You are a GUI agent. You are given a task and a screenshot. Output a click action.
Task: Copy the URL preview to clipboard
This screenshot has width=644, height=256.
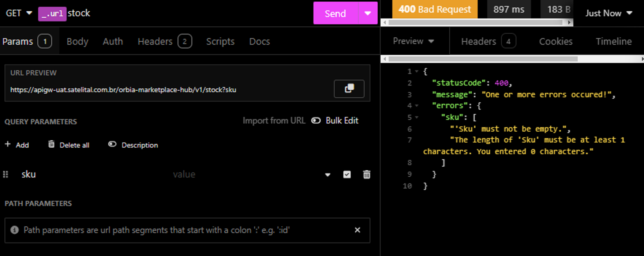[x=349, y=89]
